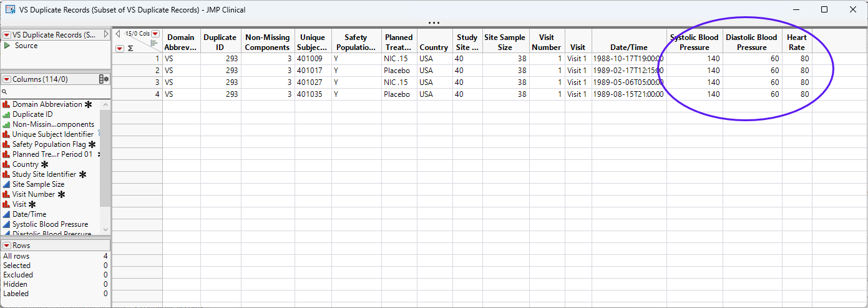Select the Diastolic Blood Pressure column header
The width and height of the screenshot is (868, 308).
tap(752, 42)
